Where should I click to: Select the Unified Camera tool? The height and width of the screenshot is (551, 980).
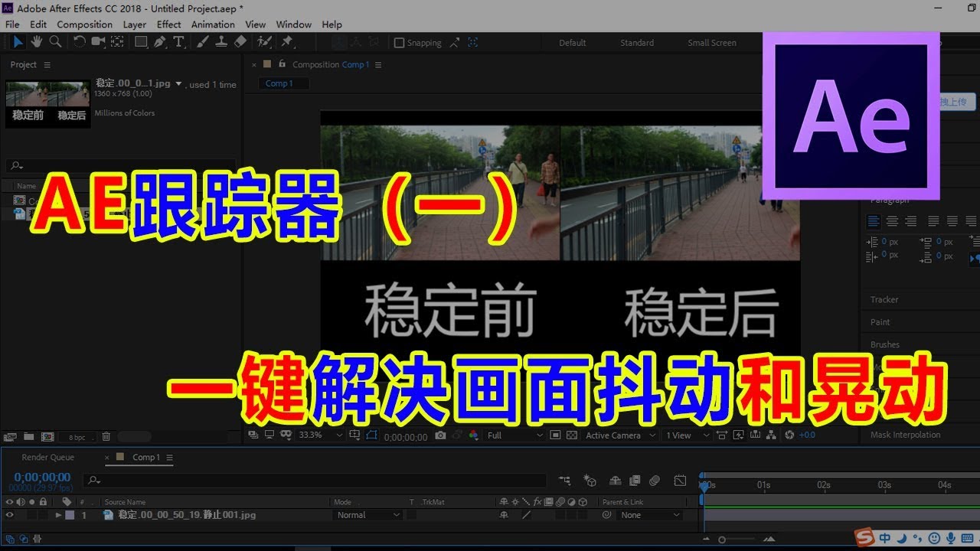click(x=98, y=42)
